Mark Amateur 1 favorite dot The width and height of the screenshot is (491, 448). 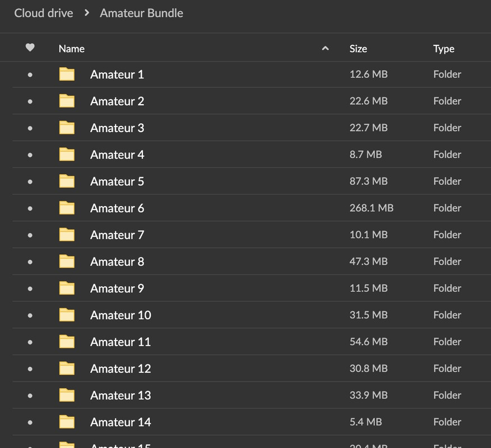click(30, 75)
